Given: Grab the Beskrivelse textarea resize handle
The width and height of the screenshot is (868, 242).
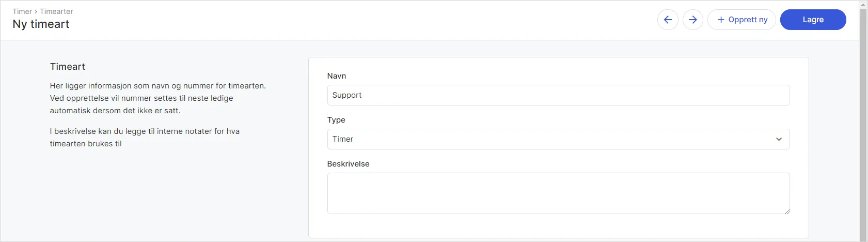Looking at the screenshot, I should coord(787,211).
